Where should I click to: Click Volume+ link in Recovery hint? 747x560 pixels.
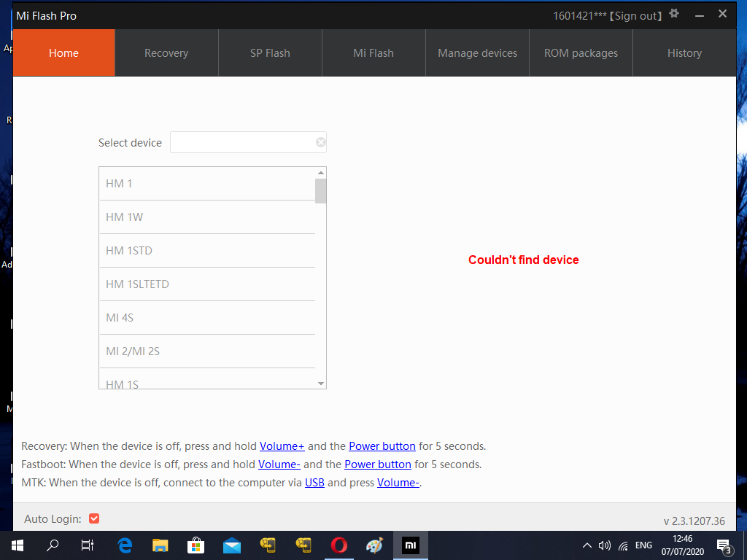[282, 446]
